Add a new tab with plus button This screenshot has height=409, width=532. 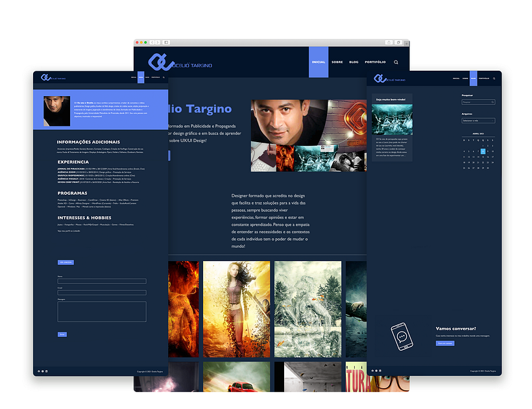coord(407,43)
